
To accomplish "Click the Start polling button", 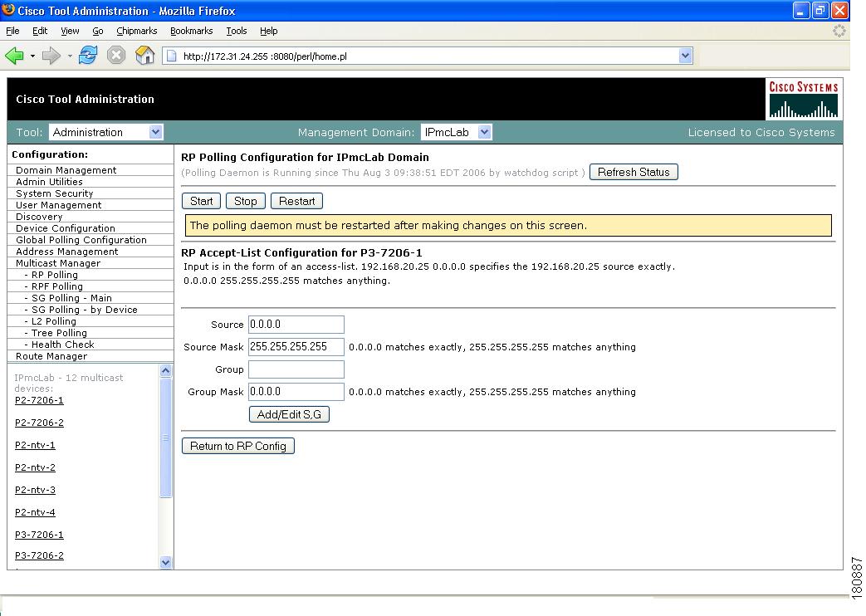I will point(201,201).
